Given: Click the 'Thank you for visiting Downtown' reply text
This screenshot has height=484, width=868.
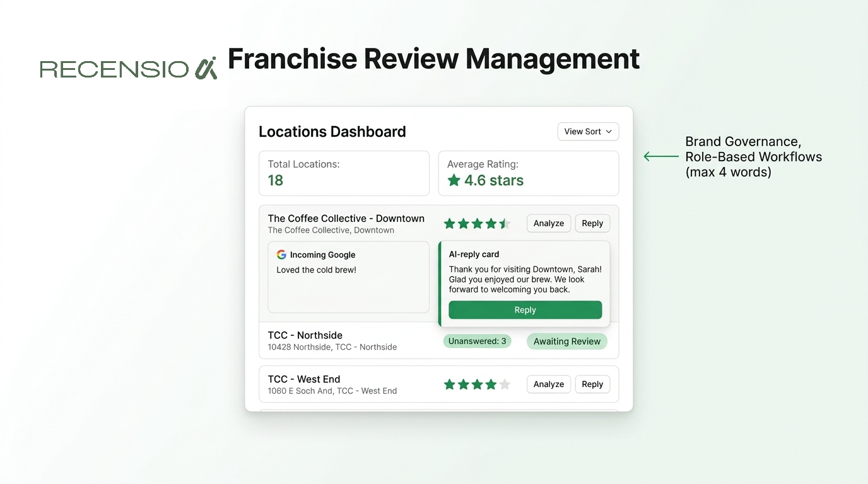Looking at the screenshot, I should [525, 279].
